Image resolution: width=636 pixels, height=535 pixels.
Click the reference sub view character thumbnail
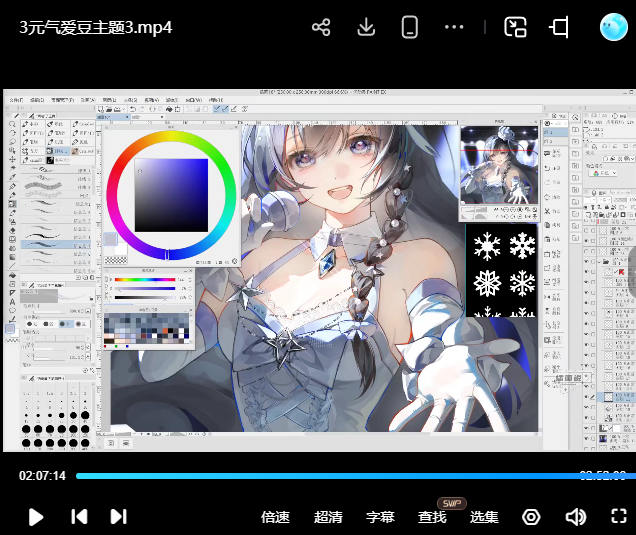[x=499, y=165]
